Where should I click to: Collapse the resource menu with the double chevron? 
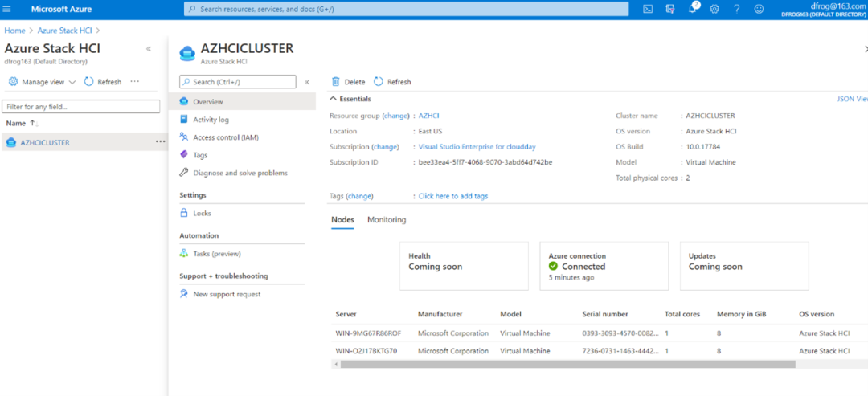tap(307, 82)
